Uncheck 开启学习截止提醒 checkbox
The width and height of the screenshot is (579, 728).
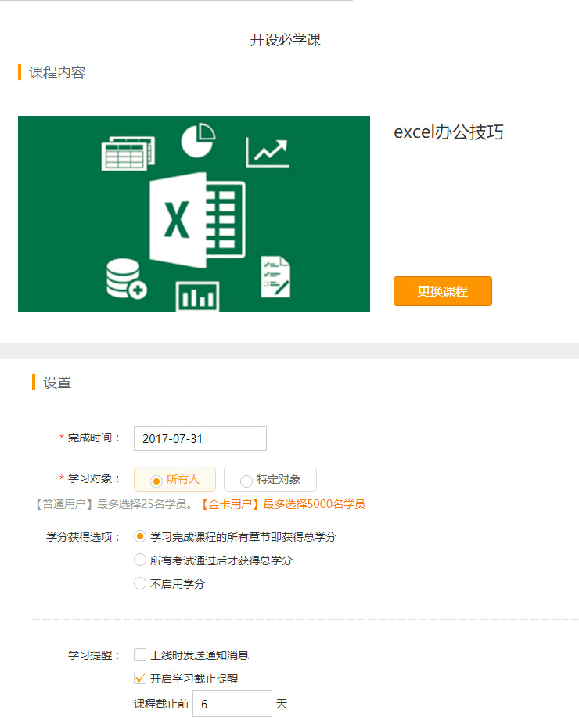[139, 679]
